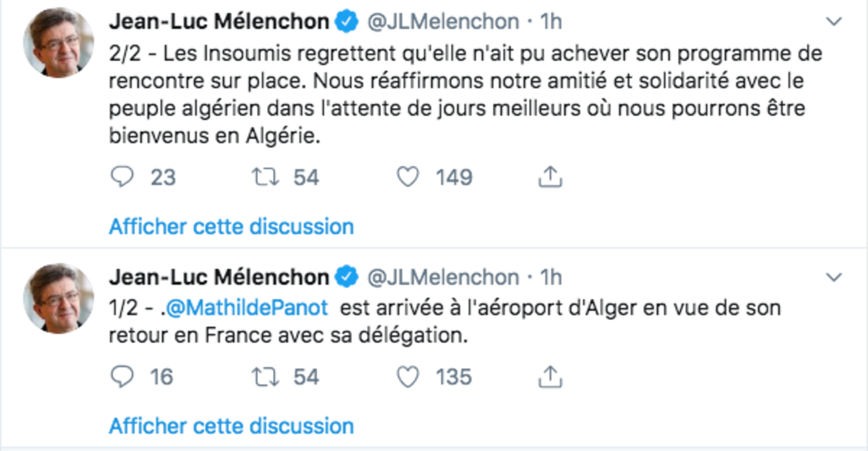The height and width of the screenshot is (451, 868).
Task: Open the "1h" timestamp of the second tweet
Action: tap(551, 277)
